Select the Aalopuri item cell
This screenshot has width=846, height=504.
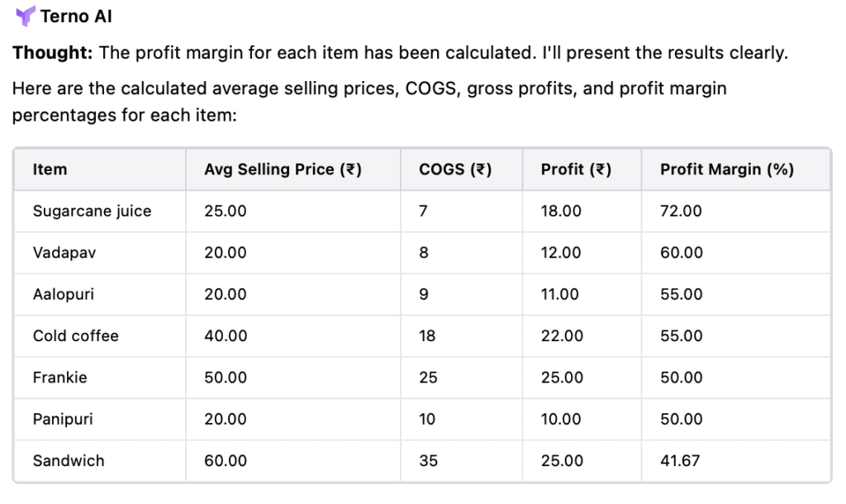[x=64, y=294]
